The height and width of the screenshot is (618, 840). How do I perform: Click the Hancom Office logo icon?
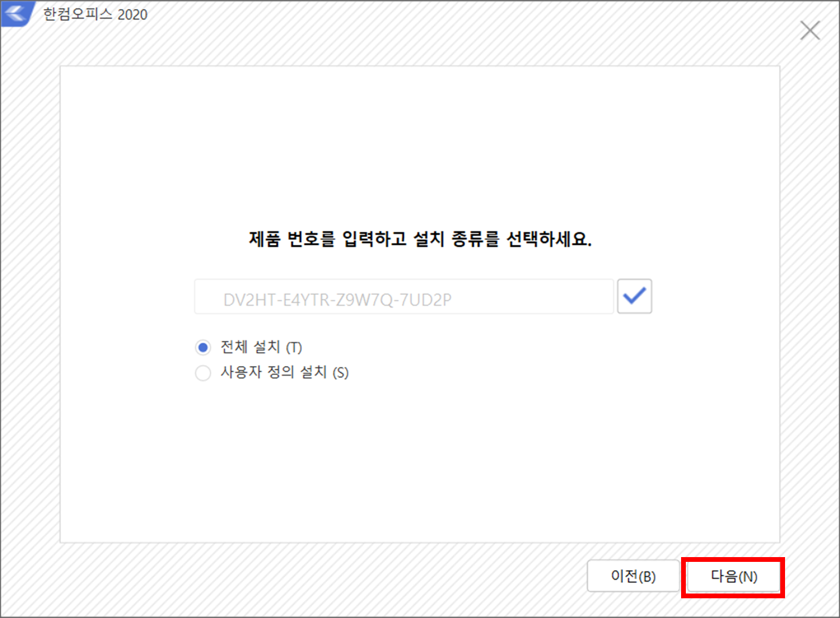click(x=17, y=14)
